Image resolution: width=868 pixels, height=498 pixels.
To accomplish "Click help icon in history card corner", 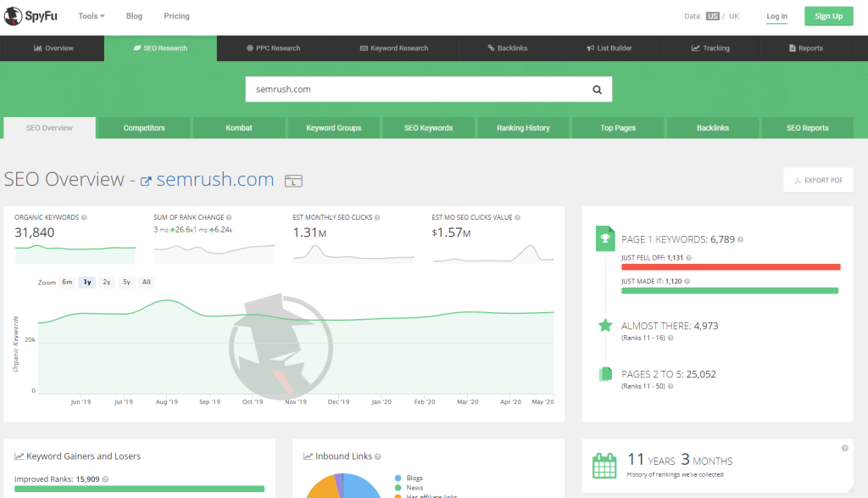I will [845, 448].
